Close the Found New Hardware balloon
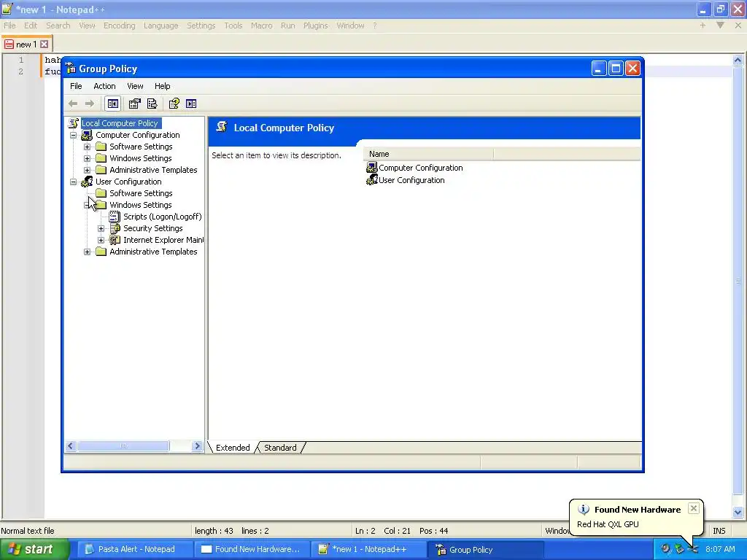The width and height of the screenshot is (747, 560). (x=694, y=508)
